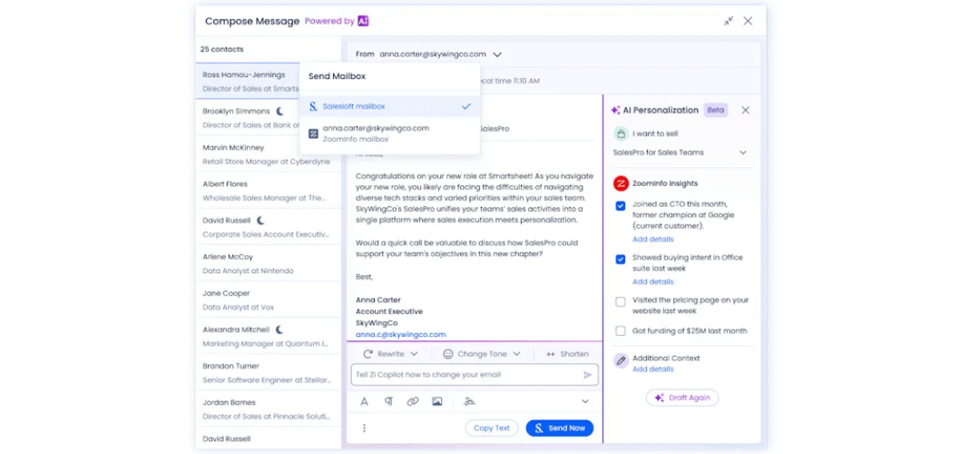Check Got funding of $25M last month
Screen dimensions: 980x454
tap(621, 331)
